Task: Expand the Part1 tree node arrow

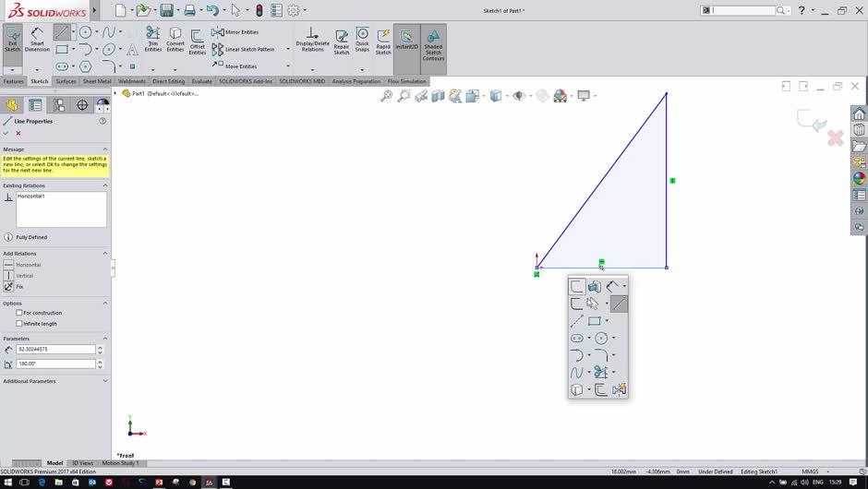Action: pyautogui.click(x=115, y=93)
